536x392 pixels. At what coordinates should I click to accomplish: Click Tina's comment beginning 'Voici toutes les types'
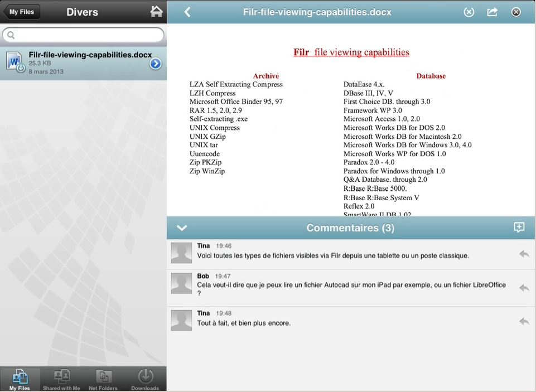click(333, 255)
